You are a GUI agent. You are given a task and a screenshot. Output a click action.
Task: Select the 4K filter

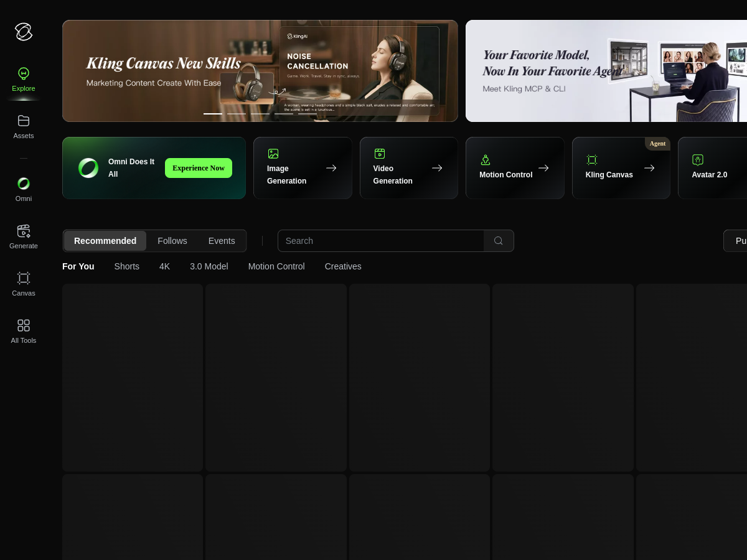coord(164,266)
